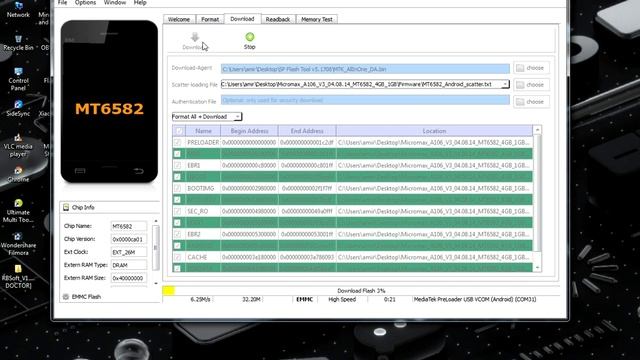Select the Download tab
Image resolution: width=640 pixels, height=360 pixels.
(x=242, y=19)
